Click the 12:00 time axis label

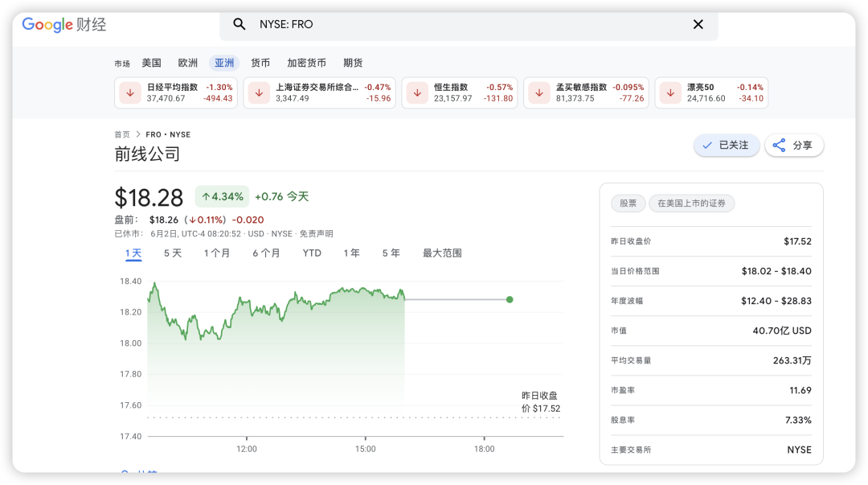coord(247,449)
